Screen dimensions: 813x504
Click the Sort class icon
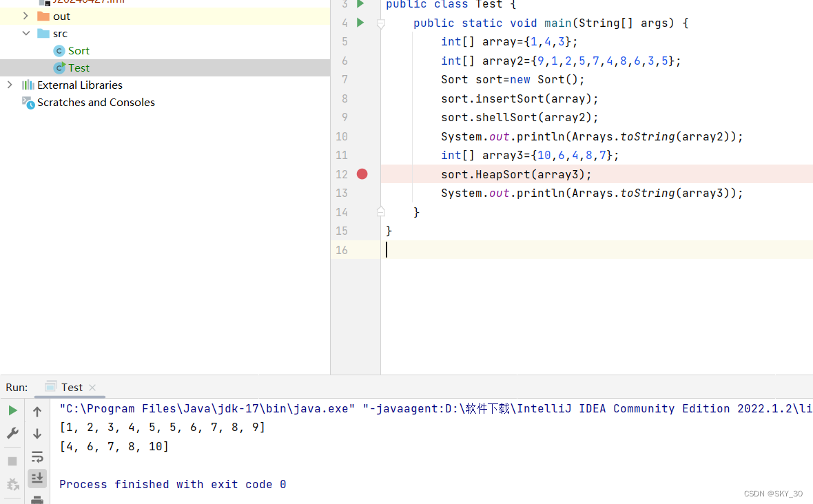tap(59, 51)
